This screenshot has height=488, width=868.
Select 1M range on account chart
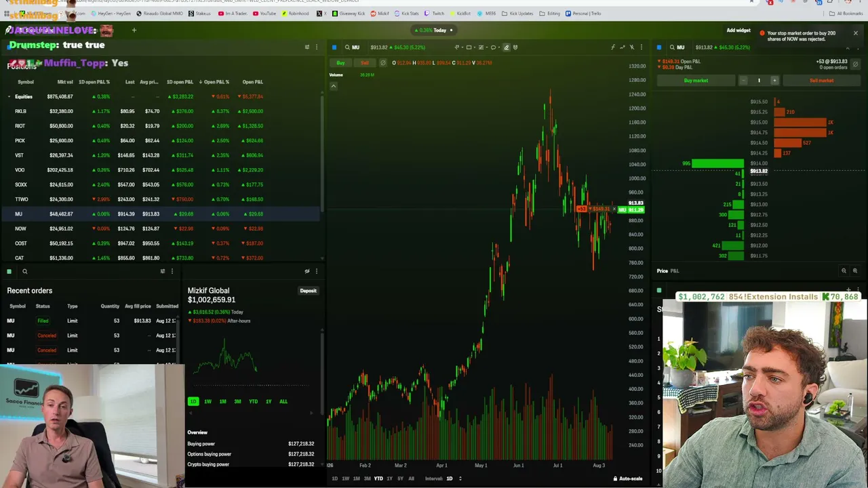click(222, 401)
